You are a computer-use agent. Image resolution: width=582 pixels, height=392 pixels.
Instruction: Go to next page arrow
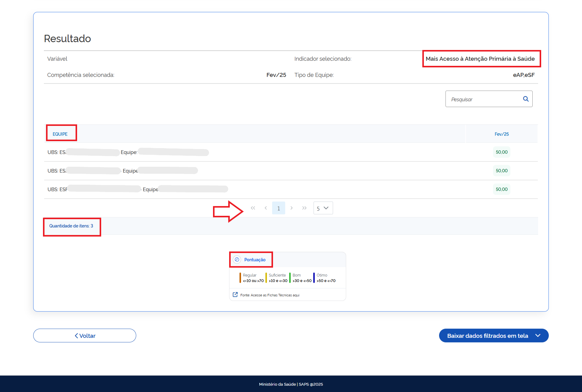pyautogui.click(x=292, y=208)
